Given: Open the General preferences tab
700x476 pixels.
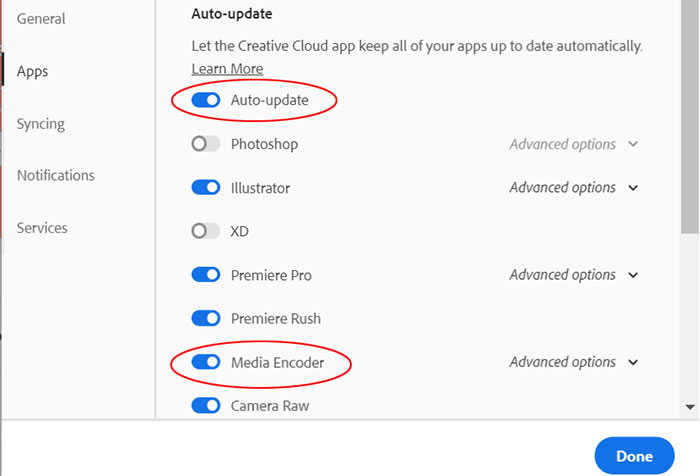Looking at the screenshot, I should tap(41, 19).
